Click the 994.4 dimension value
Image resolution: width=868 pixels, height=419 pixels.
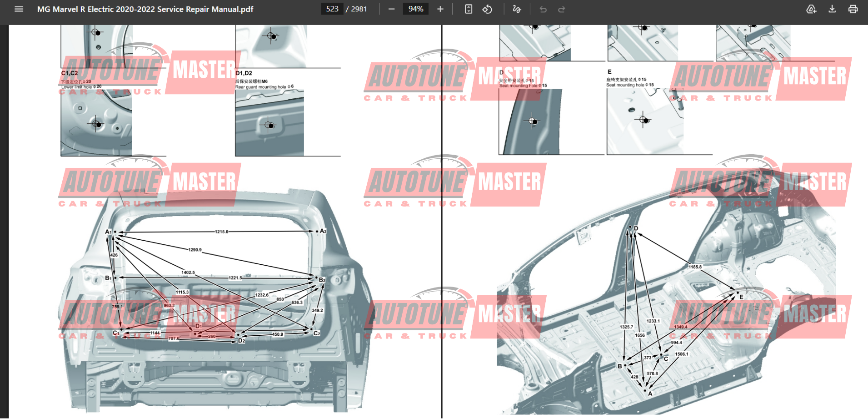tap(677, 343)
